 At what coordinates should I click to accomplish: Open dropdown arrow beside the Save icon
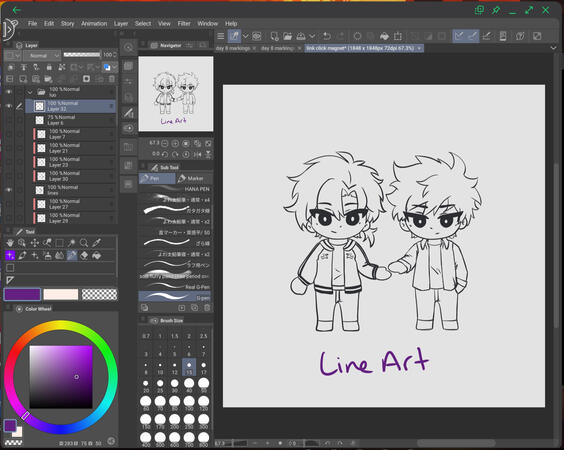coord(312,36)
